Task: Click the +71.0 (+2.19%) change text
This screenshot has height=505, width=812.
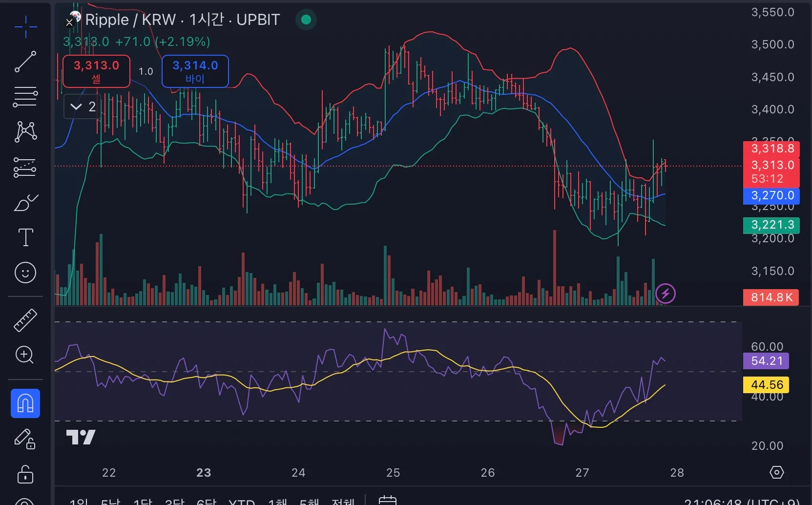Action: tap(163, 42)
